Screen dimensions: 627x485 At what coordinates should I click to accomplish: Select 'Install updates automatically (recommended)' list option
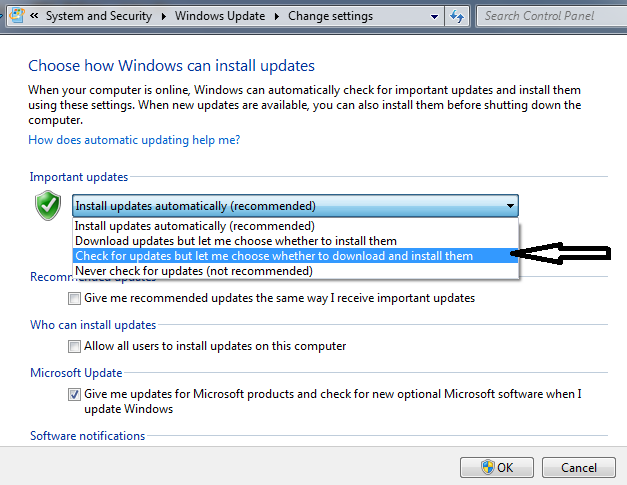point(295,226)
